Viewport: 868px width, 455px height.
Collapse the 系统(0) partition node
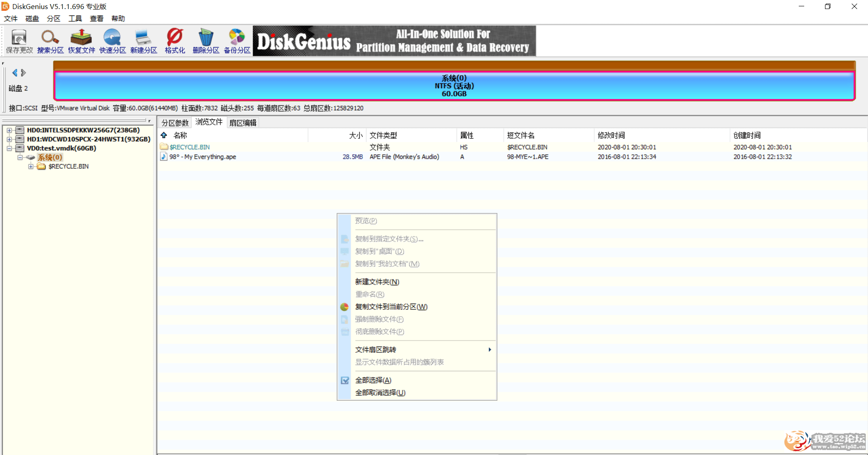click(20, 157)
